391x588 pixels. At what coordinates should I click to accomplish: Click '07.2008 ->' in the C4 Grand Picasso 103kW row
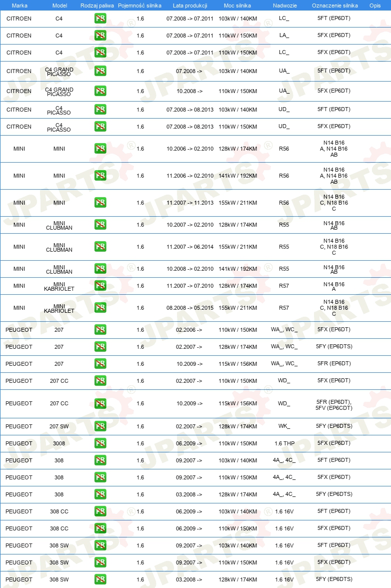click(x=189, y=71)
